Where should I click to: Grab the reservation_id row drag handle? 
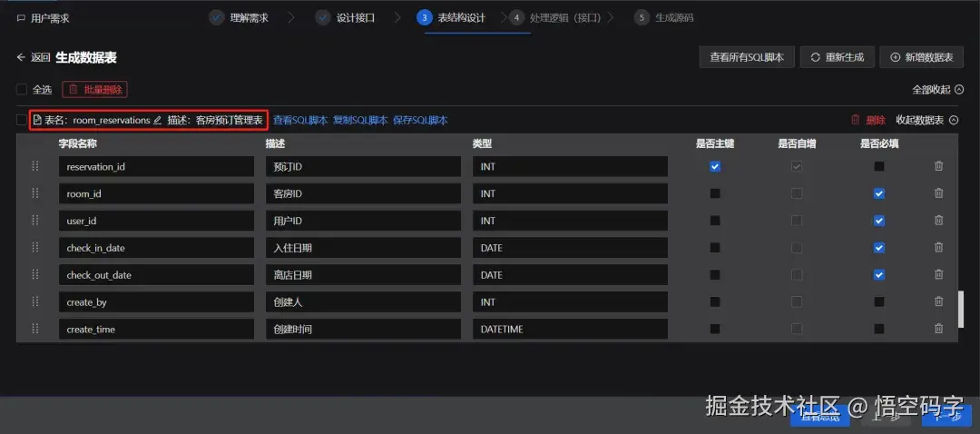tap(35, 166)
